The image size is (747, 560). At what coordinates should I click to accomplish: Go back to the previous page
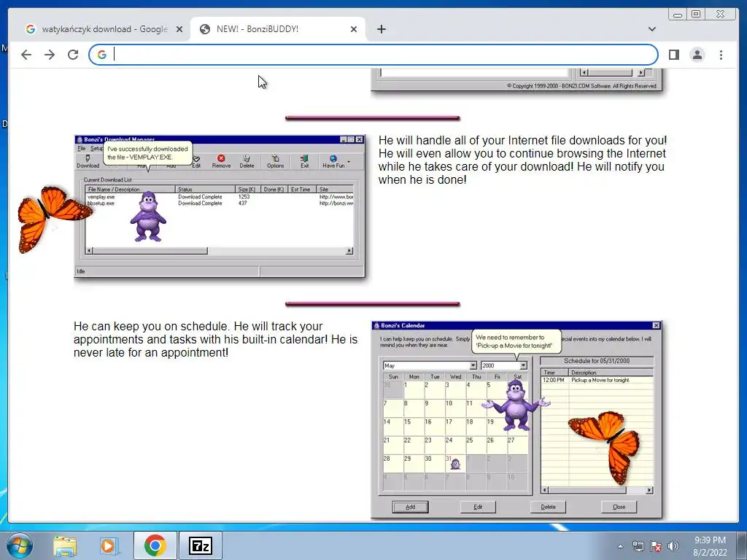click(26, 55)
